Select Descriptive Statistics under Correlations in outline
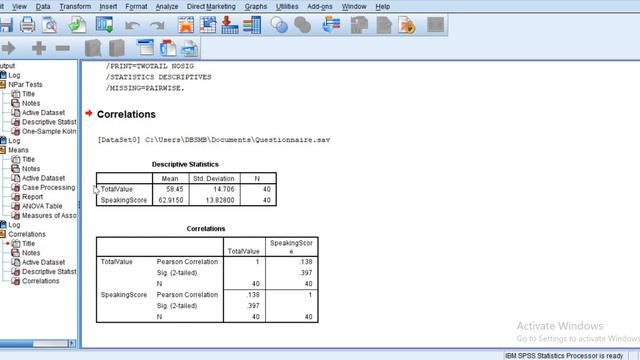Screen dimensions: 640x360 (x=49, y=272)
